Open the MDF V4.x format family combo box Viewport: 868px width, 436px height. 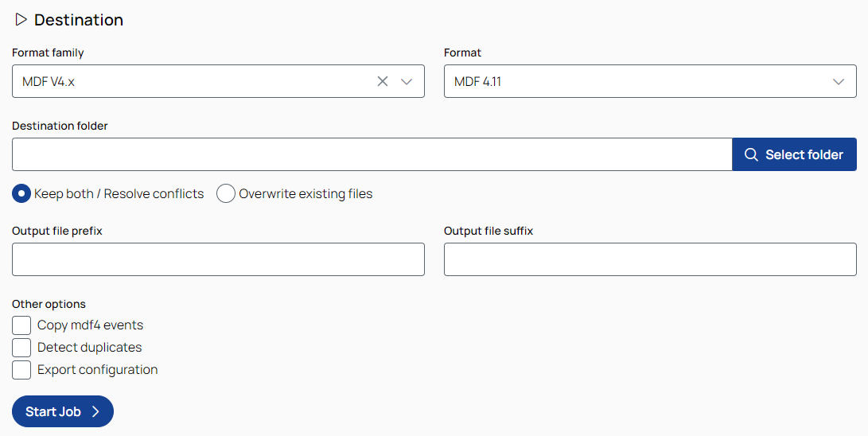[x=191, y=81]
